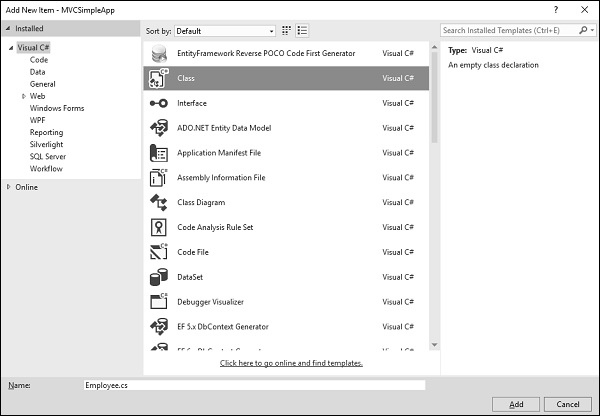Switch to small icons view

click(x=287, y=31)
